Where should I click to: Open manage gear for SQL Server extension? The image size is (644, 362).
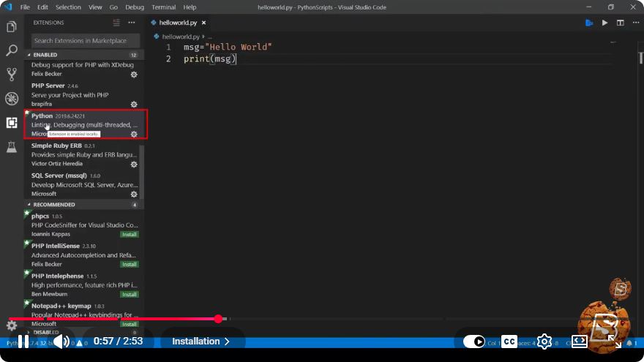pos(134,194)
